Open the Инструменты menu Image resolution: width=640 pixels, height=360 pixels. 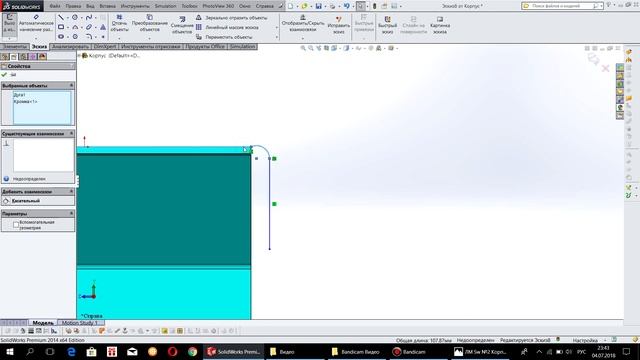pyautogui.click(x=135, y=6)
